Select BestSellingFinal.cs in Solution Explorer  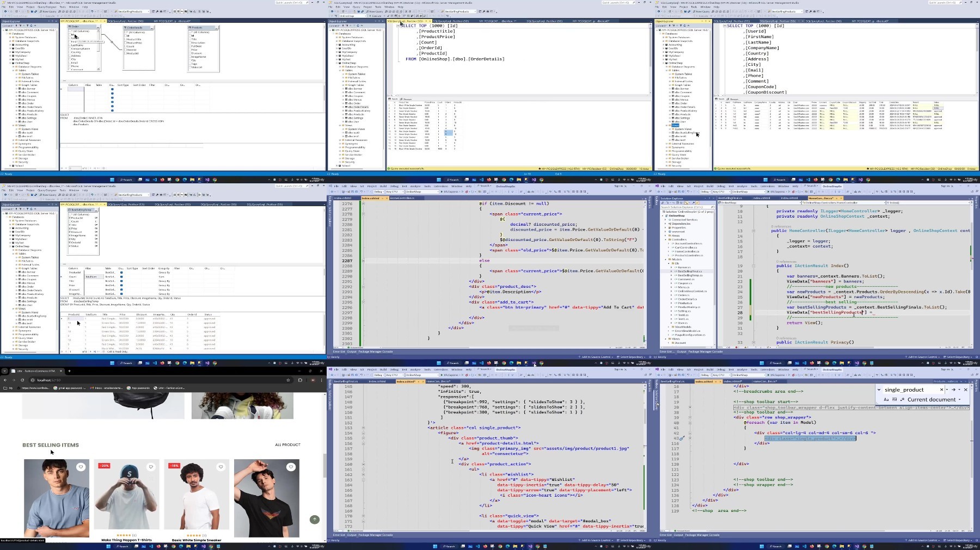[x=689, y=271]
